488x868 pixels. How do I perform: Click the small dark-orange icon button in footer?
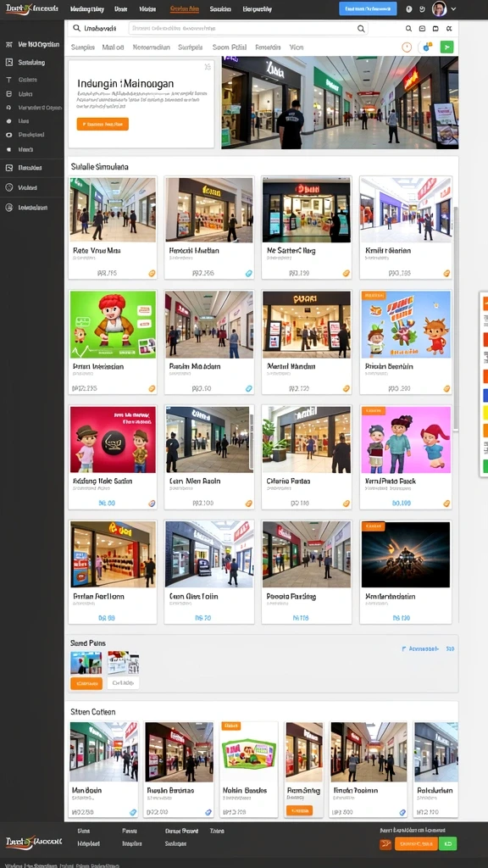[385, 843]
